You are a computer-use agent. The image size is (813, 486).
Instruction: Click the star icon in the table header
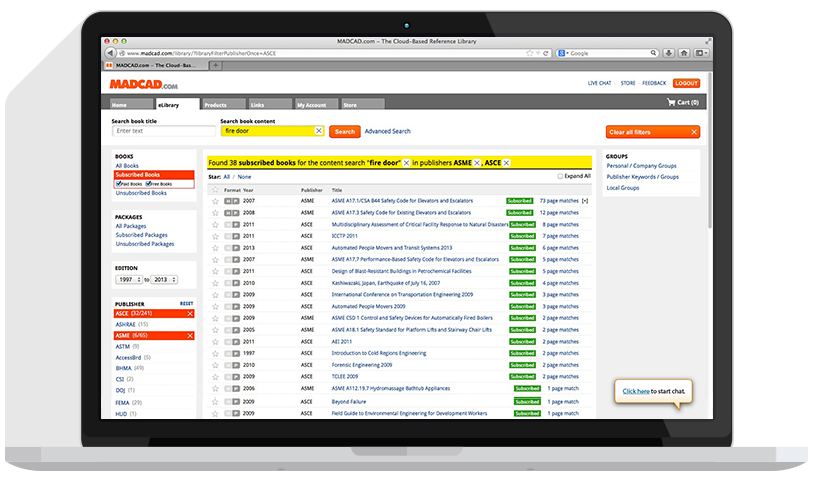point(215,190)
